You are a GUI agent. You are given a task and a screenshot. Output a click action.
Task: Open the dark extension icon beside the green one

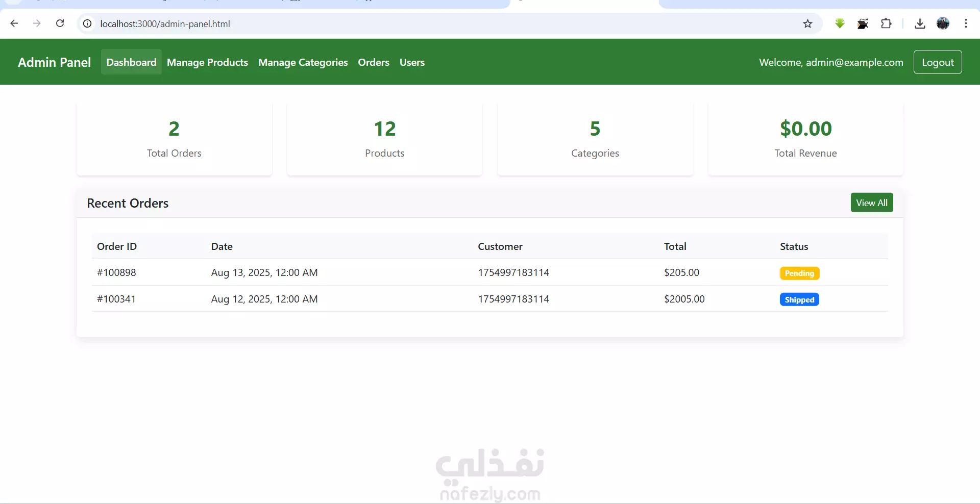point(863,23)
